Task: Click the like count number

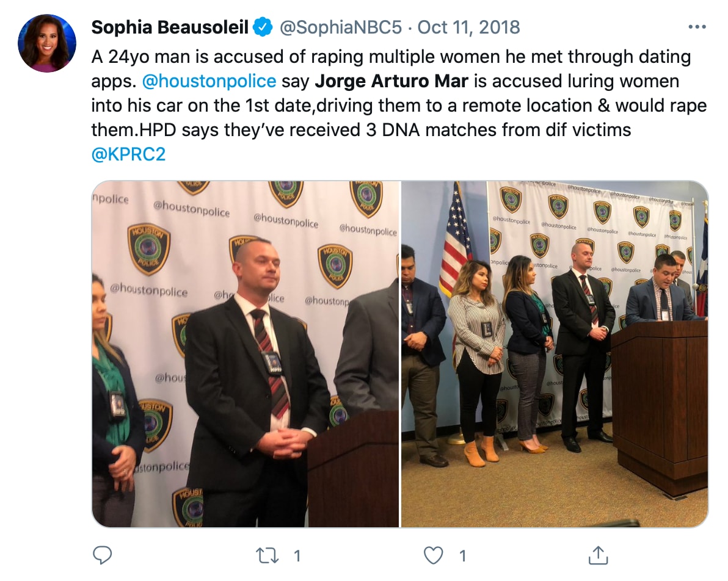Action: click(x=462, y=555)
